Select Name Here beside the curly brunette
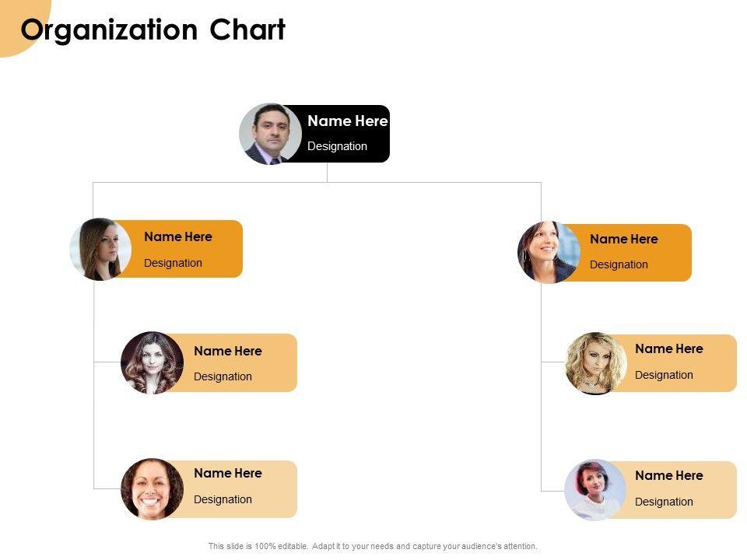The width and height of the screenshot is (747, 560). pyautogui.click(x=227, y=352)
